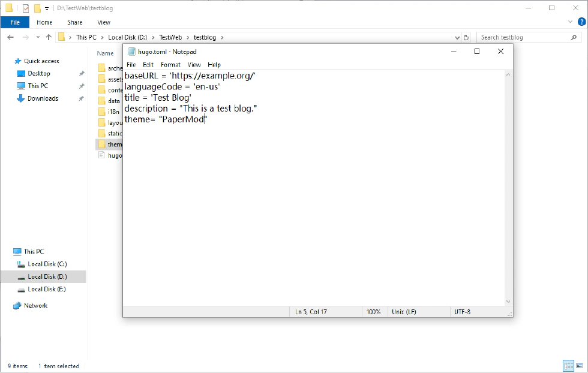
Task: Switch to Large icons view button
Action: point(579,366)
